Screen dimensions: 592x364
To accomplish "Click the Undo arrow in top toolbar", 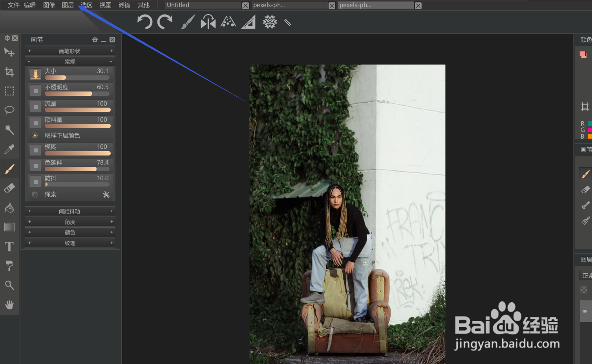I will pyautogui.click(x=144, y=22).
